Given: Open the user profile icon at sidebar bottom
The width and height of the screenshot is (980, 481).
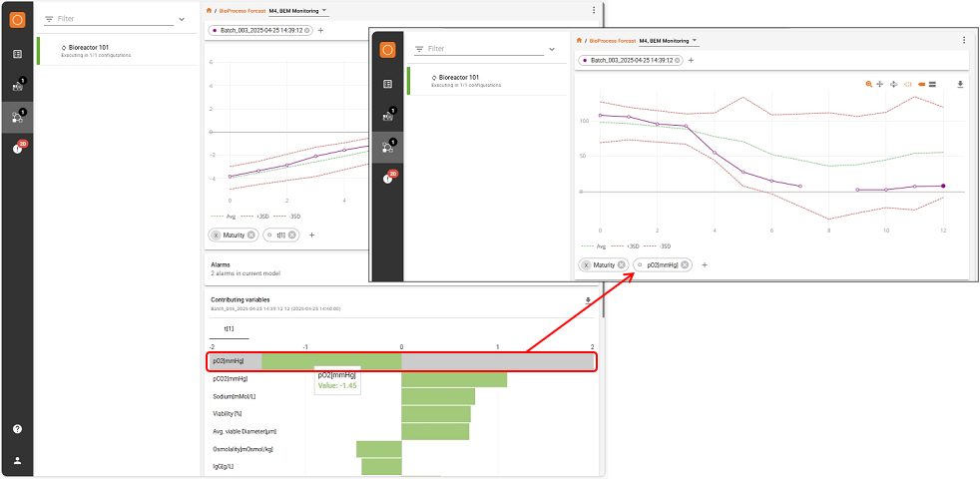Looking at the screenshot, I should 17,461.
